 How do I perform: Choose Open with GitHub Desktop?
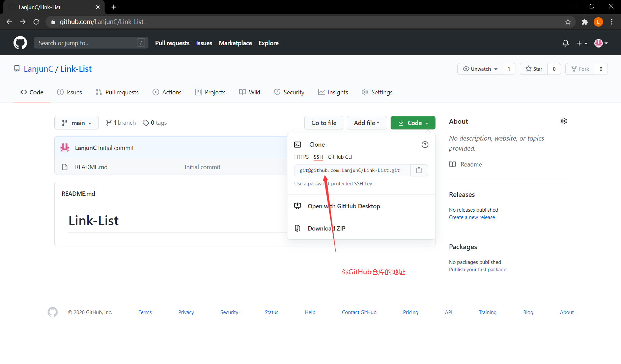click(361, 206)
